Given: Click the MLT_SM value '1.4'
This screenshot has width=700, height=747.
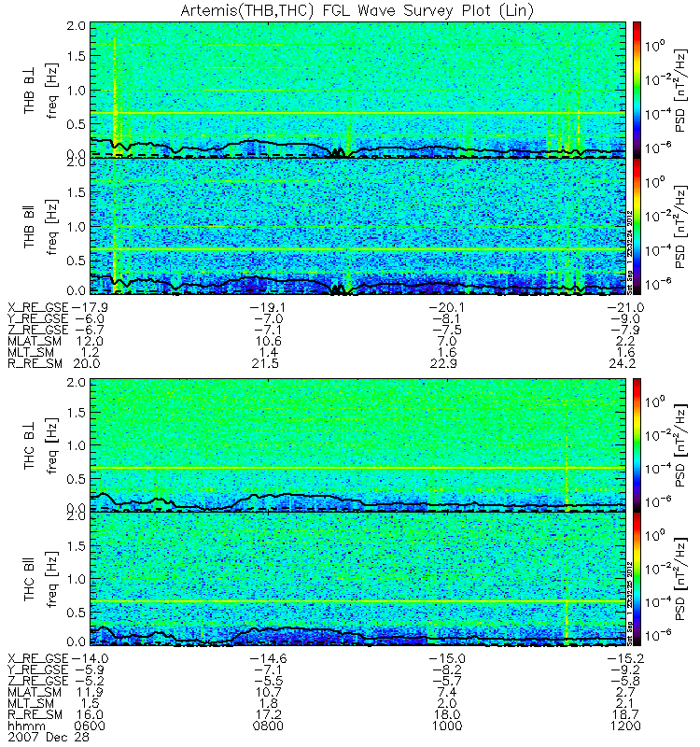Looking at the screenshot, I should coord(268,352).
